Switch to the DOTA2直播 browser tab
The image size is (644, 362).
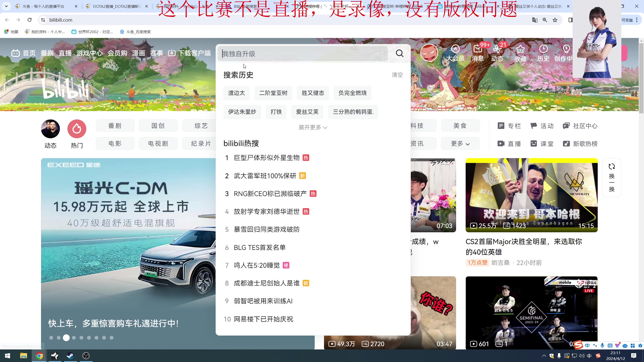tap(117, 6)
